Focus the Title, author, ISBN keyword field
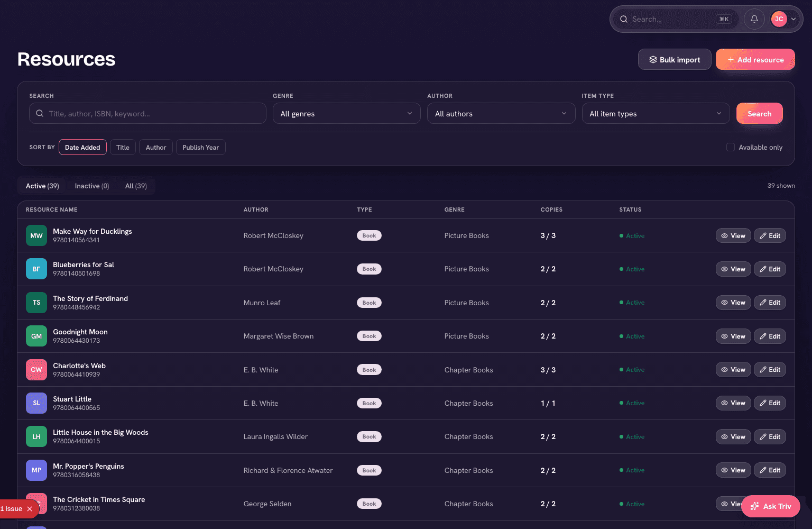Screen dimensions: 812x529 click(147, 113)
